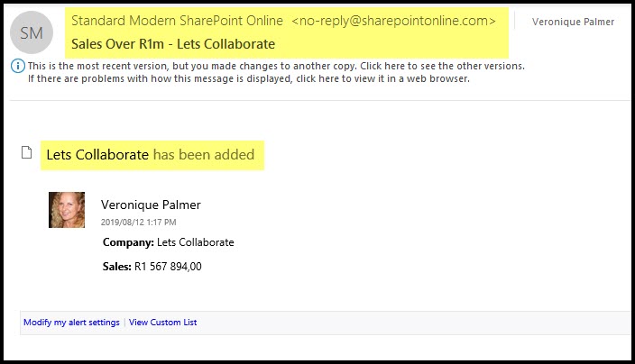Open Veronique Palmer's profile photo

67,210
